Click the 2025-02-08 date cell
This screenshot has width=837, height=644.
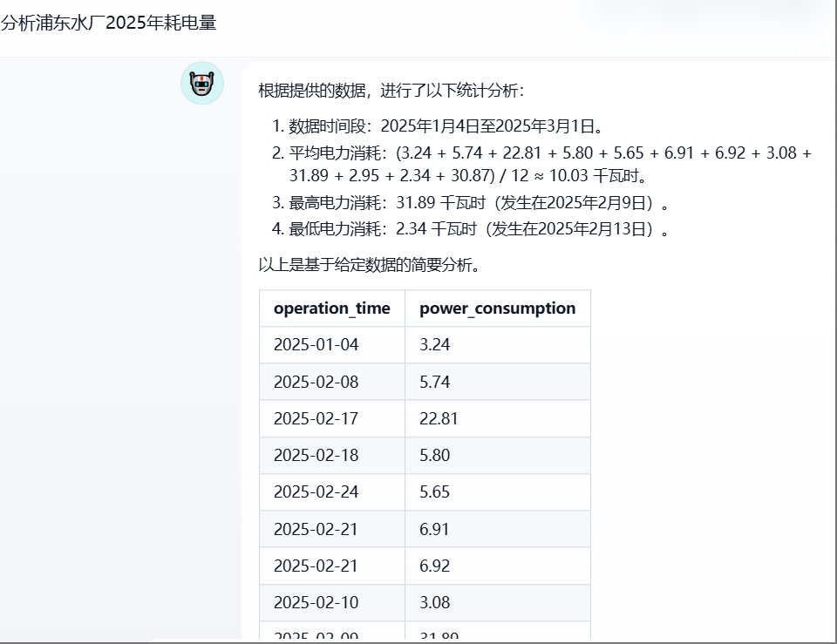316,382
